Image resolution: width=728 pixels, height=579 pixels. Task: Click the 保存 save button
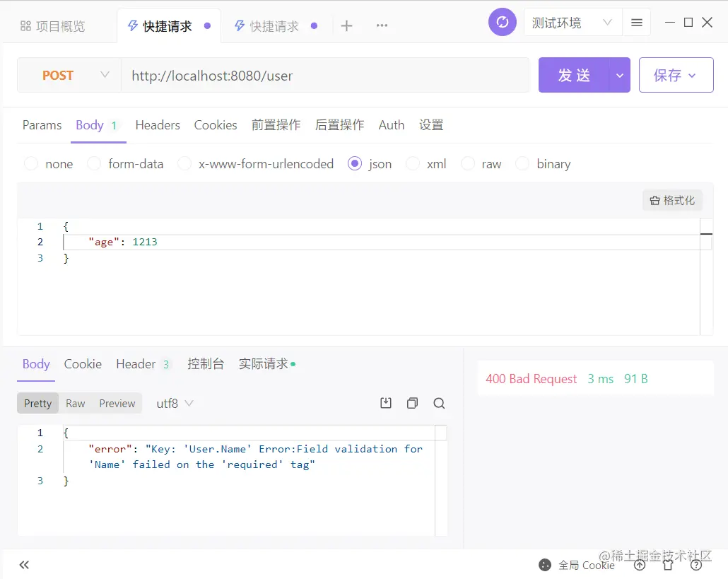[x=676, y=75]
